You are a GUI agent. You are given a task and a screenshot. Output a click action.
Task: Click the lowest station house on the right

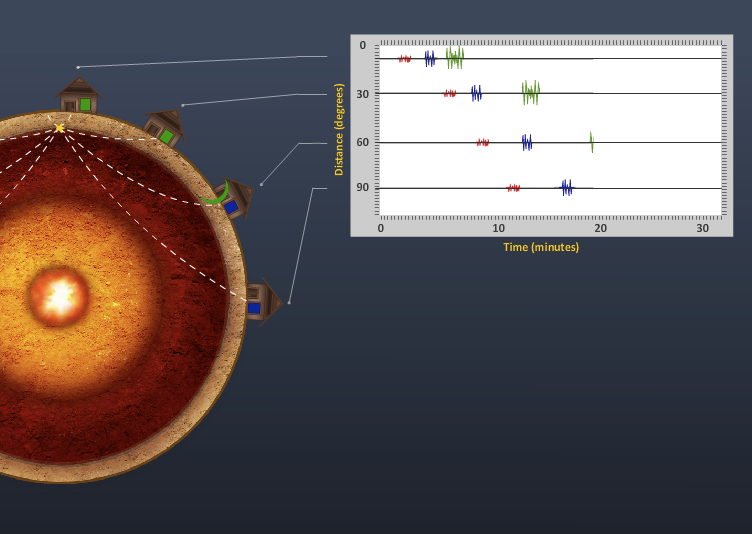pyautogui.click(x=261, y=302)
